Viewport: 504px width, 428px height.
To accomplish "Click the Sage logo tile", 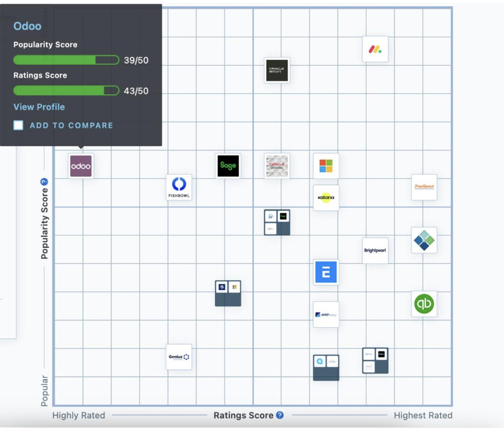I will [228, 166].
